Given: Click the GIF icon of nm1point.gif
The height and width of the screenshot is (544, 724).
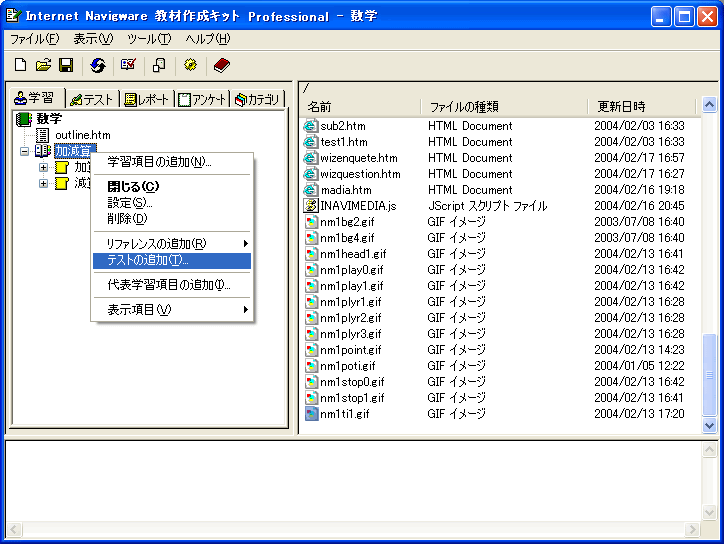Looking at the screenshot, I should click(x=311, y=350).
